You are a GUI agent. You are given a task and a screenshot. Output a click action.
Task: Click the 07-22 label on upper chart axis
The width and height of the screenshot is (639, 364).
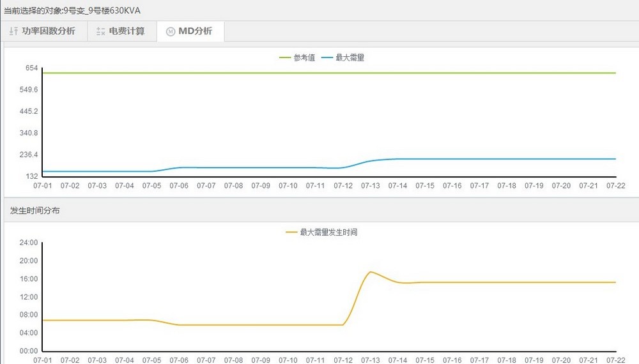615,186
